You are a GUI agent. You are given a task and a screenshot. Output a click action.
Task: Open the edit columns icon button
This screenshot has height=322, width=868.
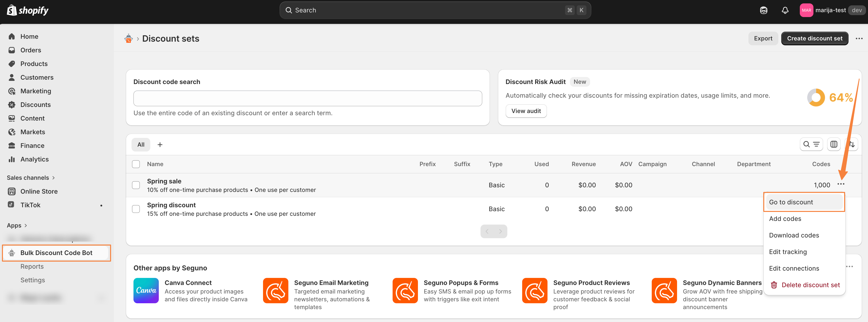click(834, 144)
